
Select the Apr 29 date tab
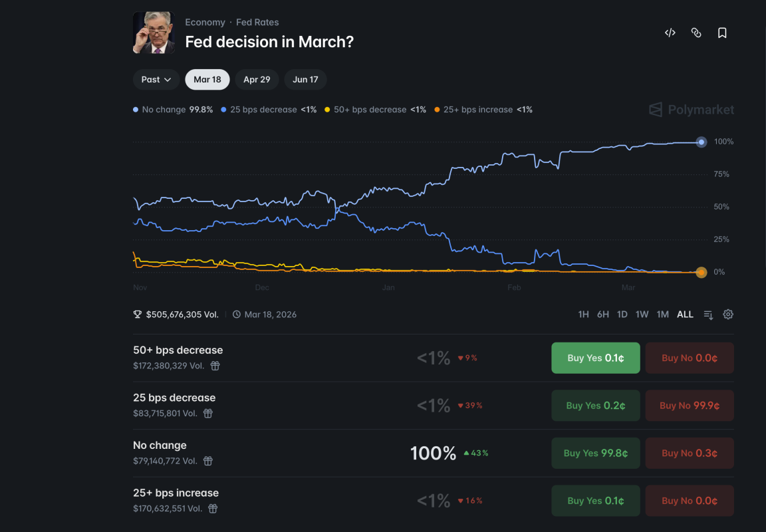[257, 80]
